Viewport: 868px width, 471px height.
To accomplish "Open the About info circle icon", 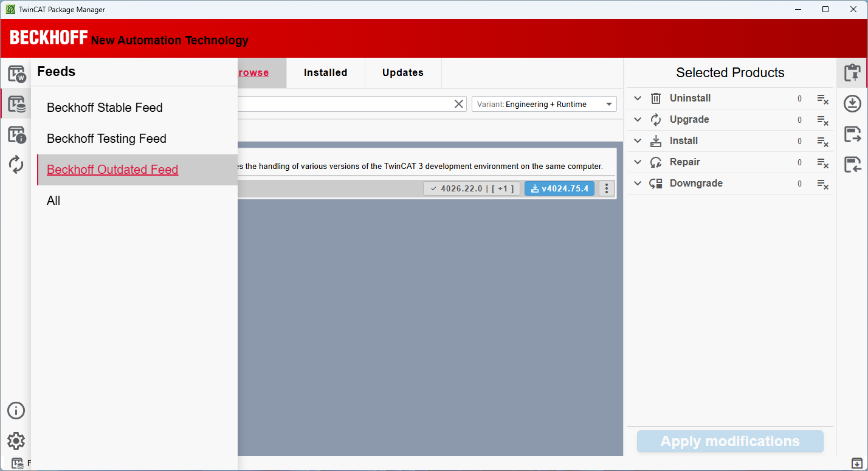I will pos(16,411).
